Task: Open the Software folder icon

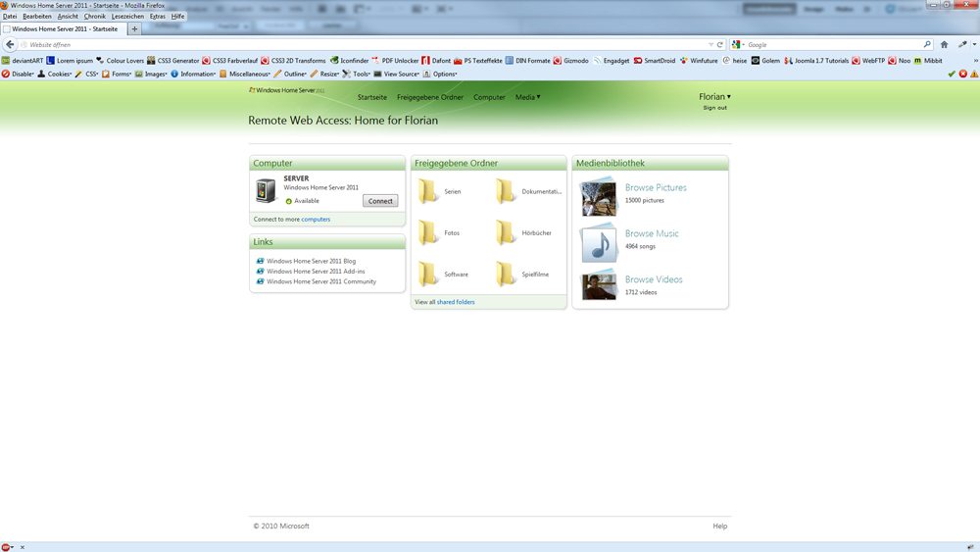Action: pyautogui.click(x=428, y=274)
